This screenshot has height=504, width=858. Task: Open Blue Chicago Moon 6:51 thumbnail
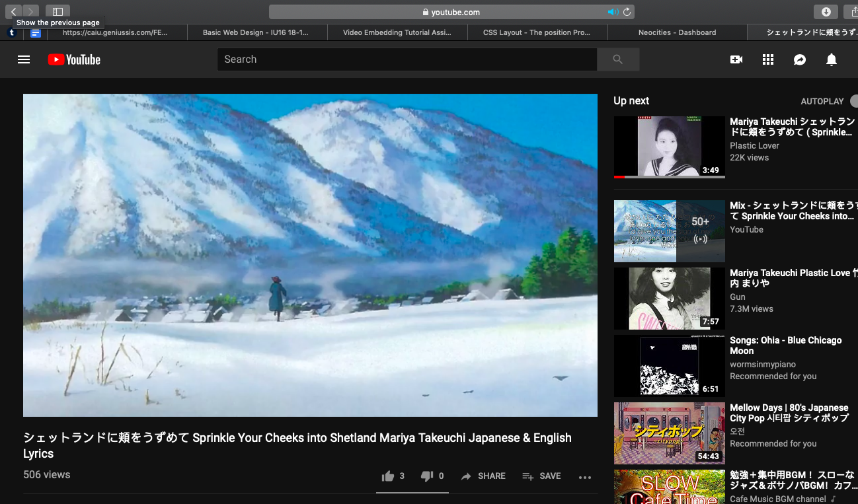pos(670,366)
